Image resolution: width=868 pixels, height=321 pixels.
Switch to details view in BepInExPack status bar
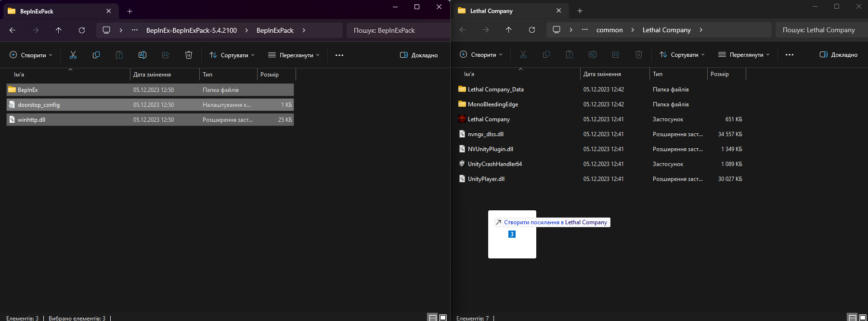pyautogui.click(x=433, y=318)
